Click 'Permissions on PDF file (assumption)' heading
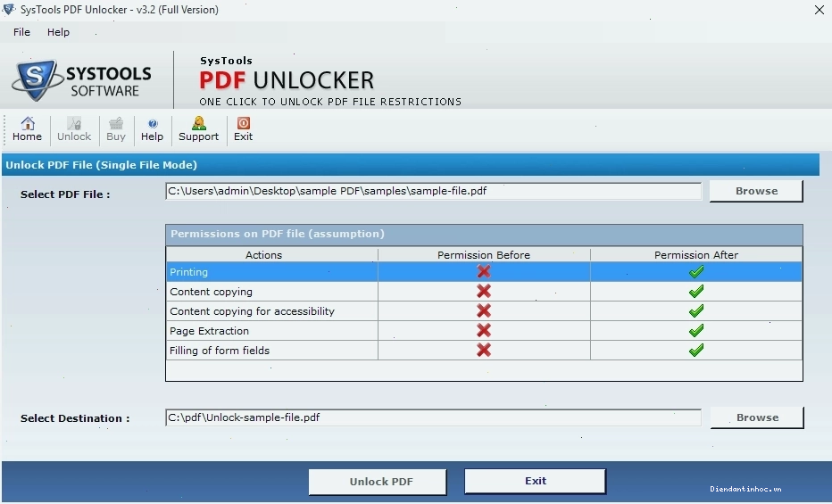This screenshot has width=832, height=504. 278,234
